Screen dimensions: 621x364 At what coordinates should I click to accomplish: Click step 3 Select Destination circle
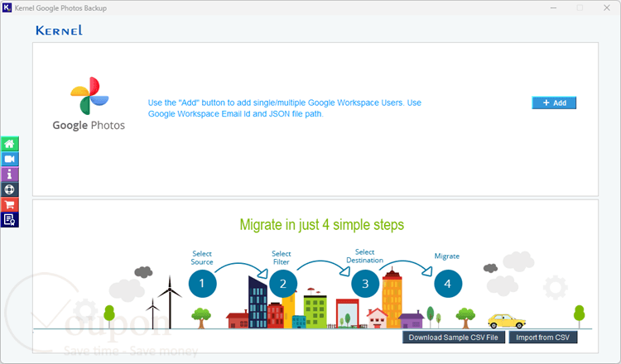pyautogui.click(x=365, y=284)
